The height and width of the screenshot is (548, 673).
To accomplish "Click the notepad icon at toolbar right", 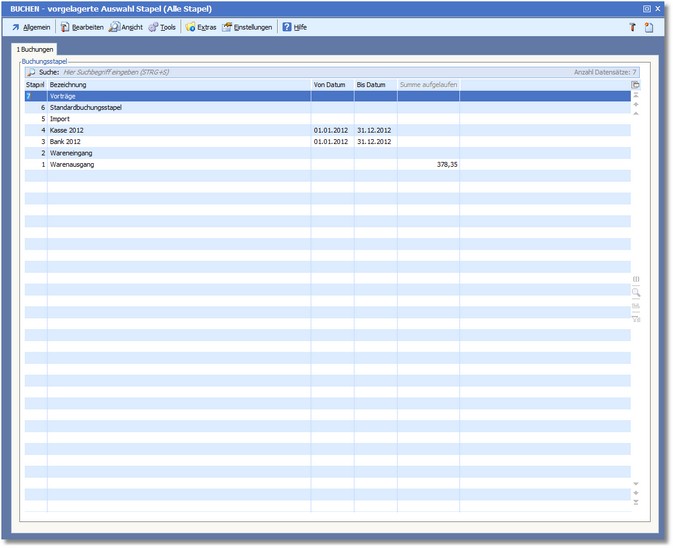I will click(x=648, y=27).
